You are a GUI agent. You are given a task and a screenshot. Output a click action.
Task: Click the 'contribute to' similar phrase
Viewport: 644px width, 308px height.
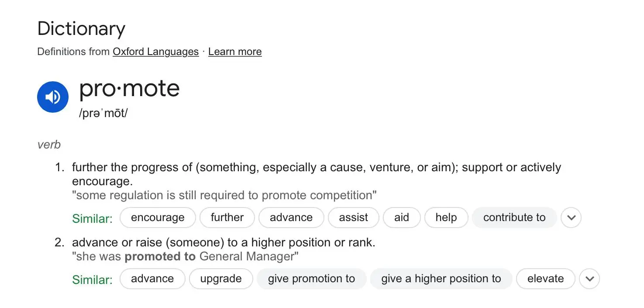coord(514,218)
